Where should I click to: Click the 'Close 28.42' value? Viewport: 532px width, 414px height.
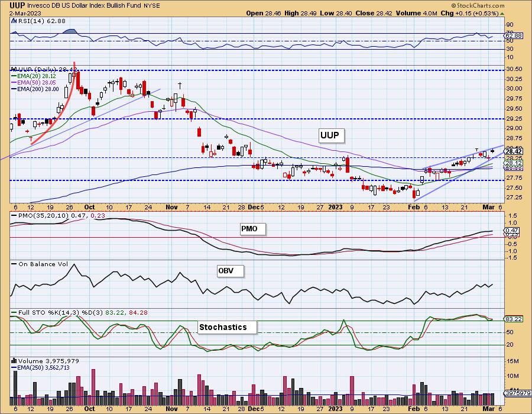(374, 13)
